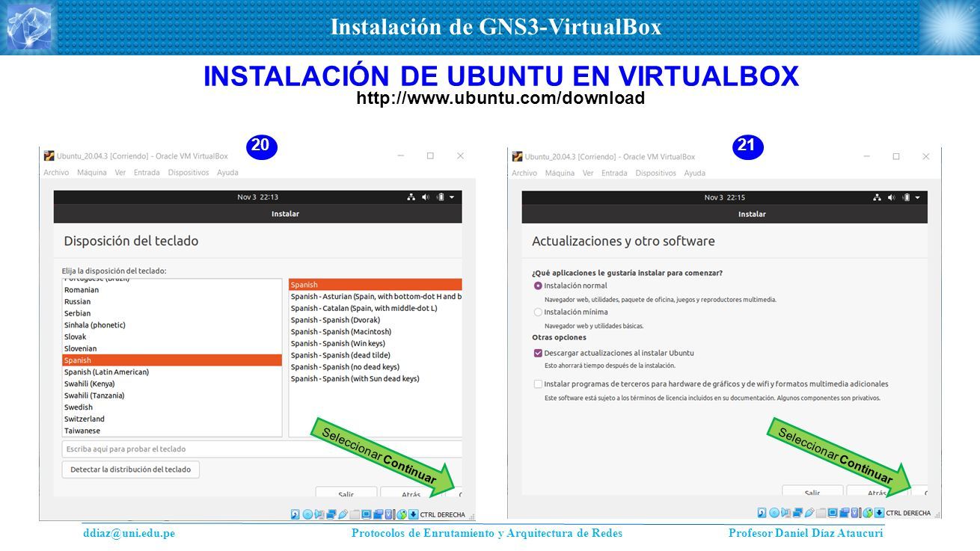
Task: Click mouse integration indicator in Actualizaciones window status bar
Action: pyautogui.click(x=868, y=513)
